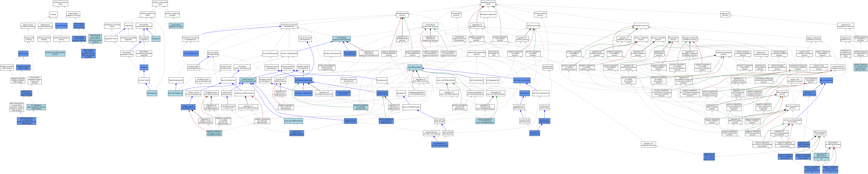This screenshot has width=868, height=174.
Task: Select the 'muscle structure development' node
Action: pos(305,39)
